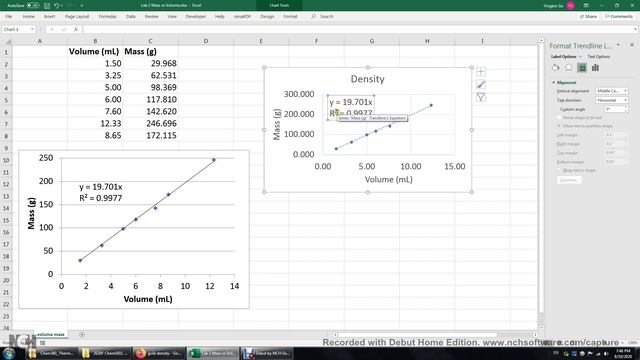640x360 pixels.
Task: Open the Windows Start button
Action: click(x=9, y=353)
